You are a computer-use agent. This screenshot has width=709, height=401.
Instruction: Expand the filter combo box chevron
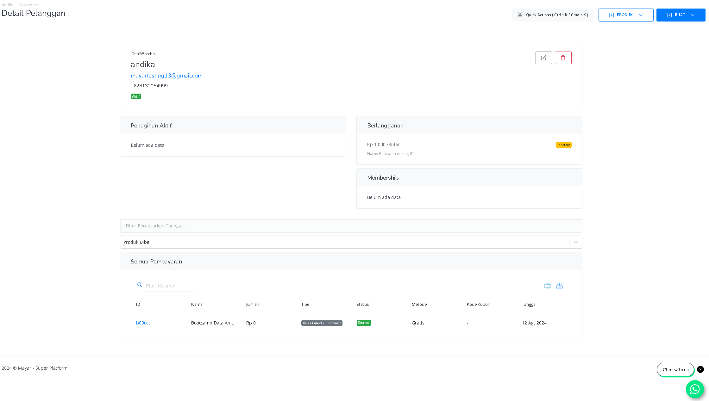pyautogui.click(x=576, y=242)
